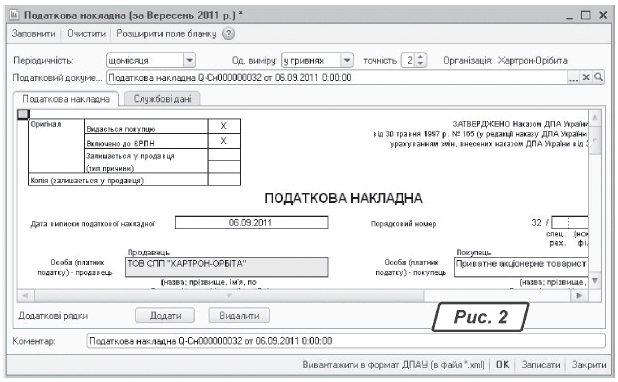Click vertical scrollbar down arrow
This screenshot has width=618, height=382.
coord(595,281)
